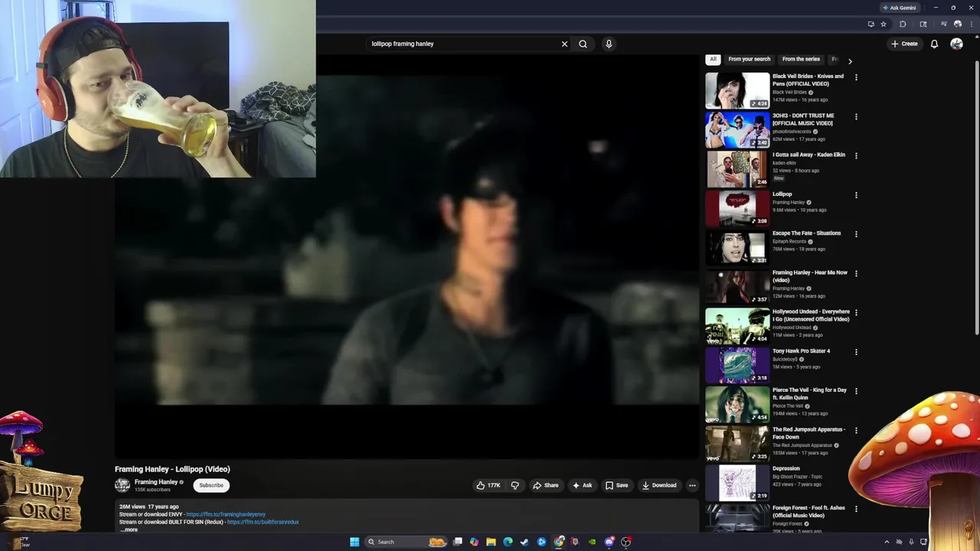Open Chrome three-dot menu
The width and height of the screenshot is (980, 551).
[970, 24]
